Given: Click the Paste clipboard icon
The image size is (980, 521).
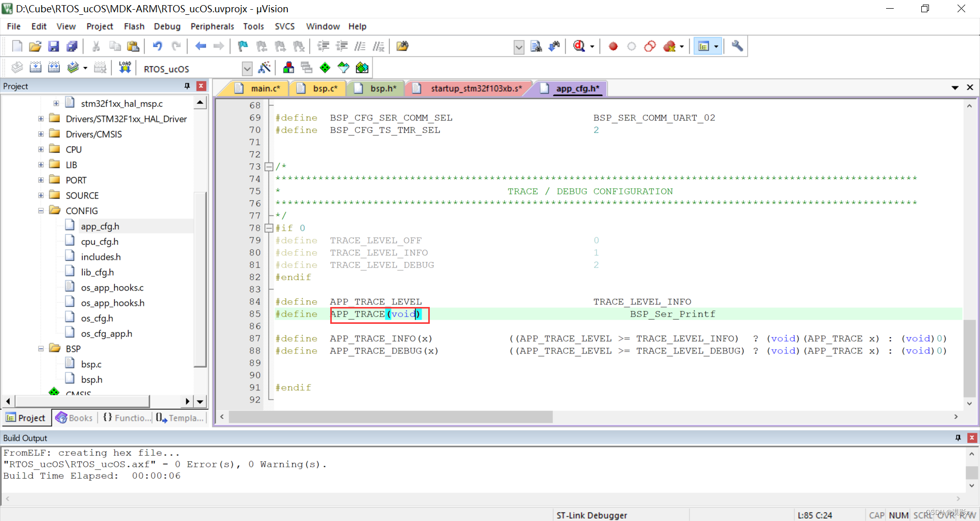Looking at the screenshot, I should tap(133, 46).
